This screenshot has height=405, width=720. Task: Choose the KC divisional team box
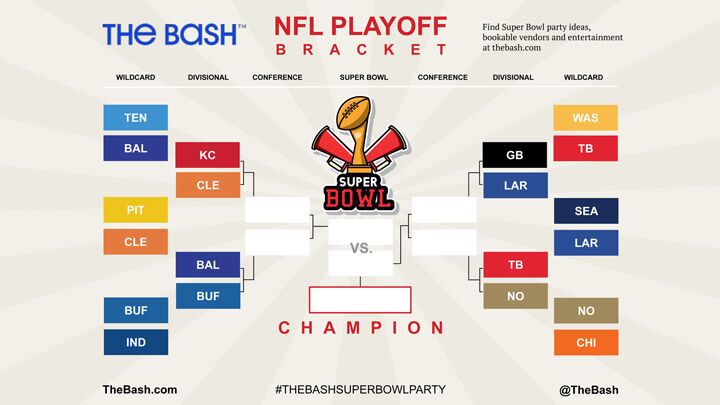(x=208, y=155)
